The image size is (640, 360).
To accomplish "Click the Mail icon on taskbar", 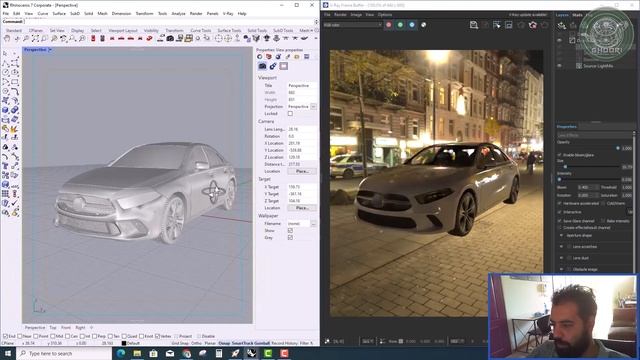I will 170,353.
